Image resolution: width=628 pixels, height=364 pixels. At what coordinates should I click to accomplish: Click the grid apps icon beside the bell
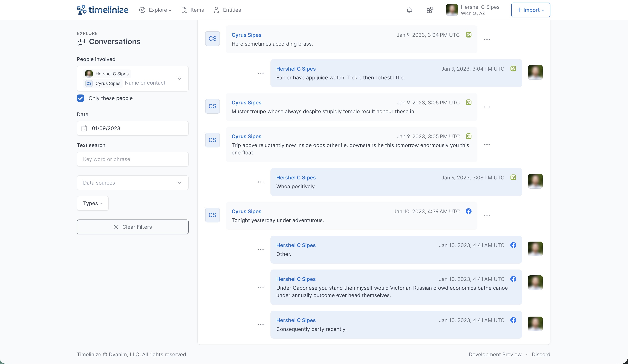pos(430,10)
